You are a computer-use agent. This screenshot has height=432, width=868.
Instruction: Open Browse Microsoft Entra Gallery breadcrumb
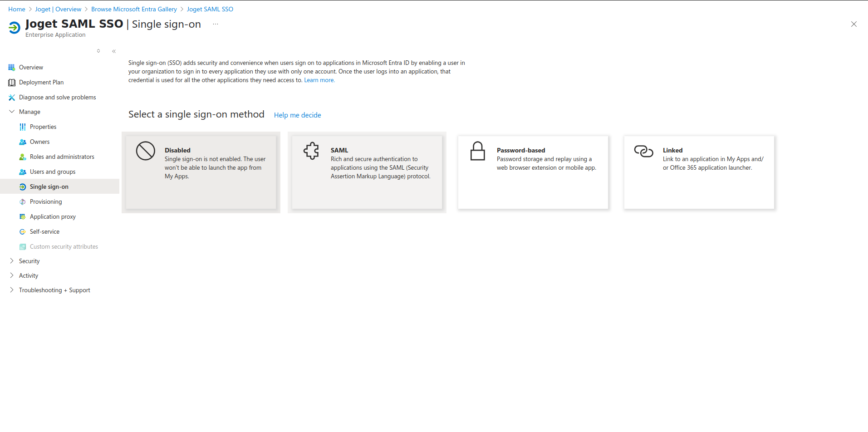click(x=134, y=9)
